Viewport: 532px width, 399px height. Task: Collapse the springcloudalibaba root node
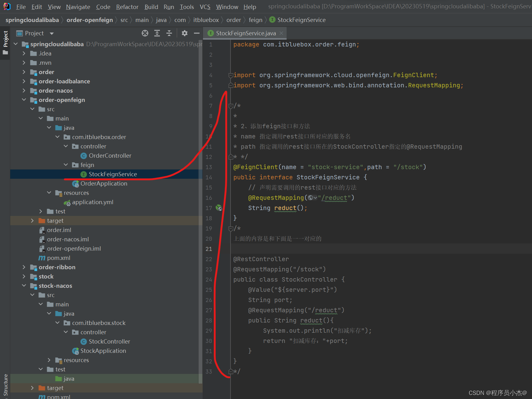16,44
